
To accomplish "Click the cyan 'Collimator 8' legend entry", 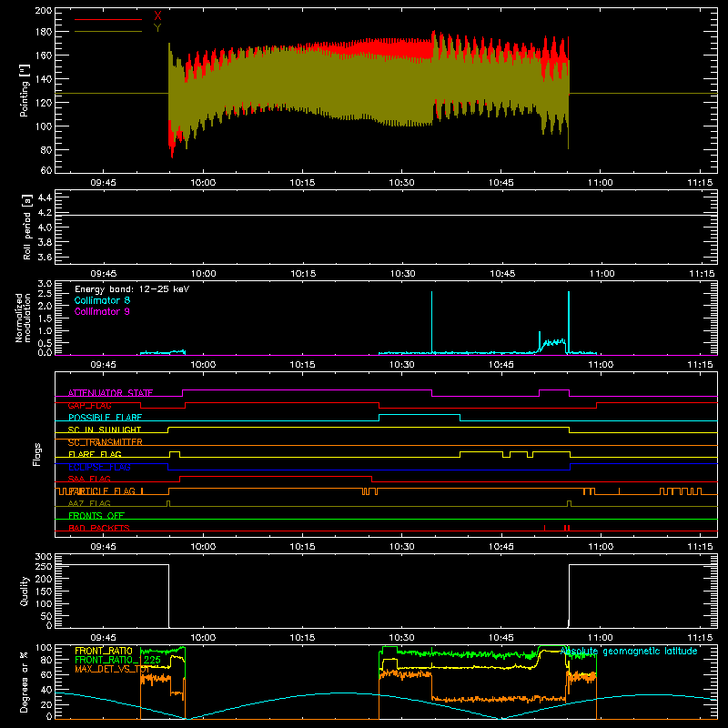I will 102,300.
